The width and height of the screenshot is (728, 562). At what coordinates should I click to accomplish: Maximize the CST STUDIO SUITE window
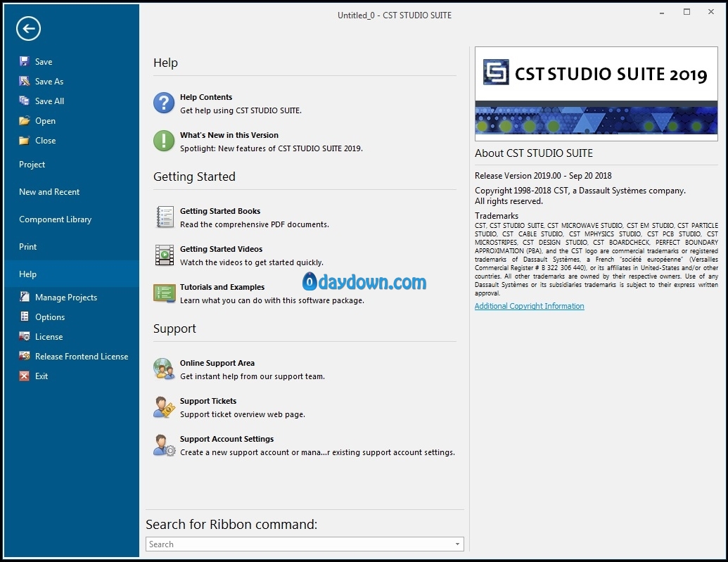pyautogui.click(x=687, y=12)
